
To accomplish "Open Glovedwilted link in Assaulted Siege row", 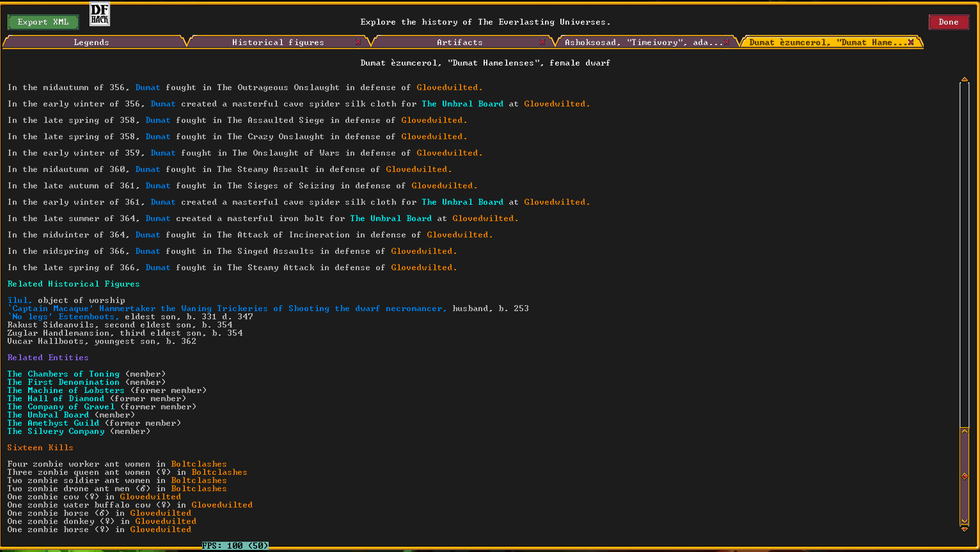I will (434, 120).
